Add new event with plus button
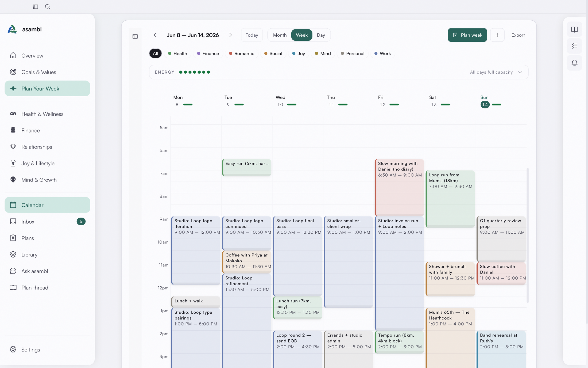The width and height of the screenshot is (588, 368). click(497, 35)
